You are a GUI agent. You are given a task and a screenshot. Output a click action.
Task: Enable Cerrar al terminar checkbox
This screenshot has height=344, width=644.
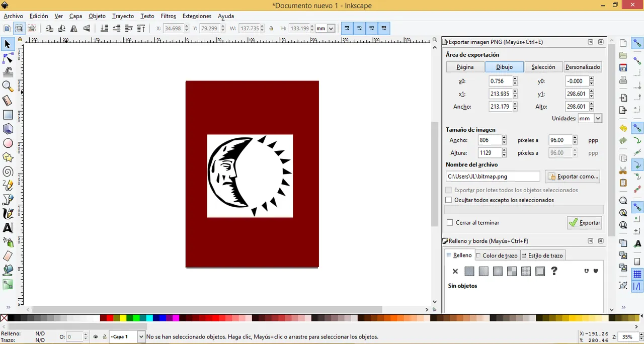450,222
